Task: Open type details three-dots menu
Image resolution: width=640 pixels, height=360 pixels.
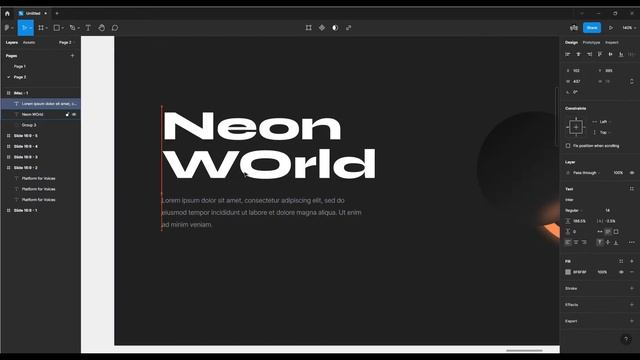Action: [632, 242]
